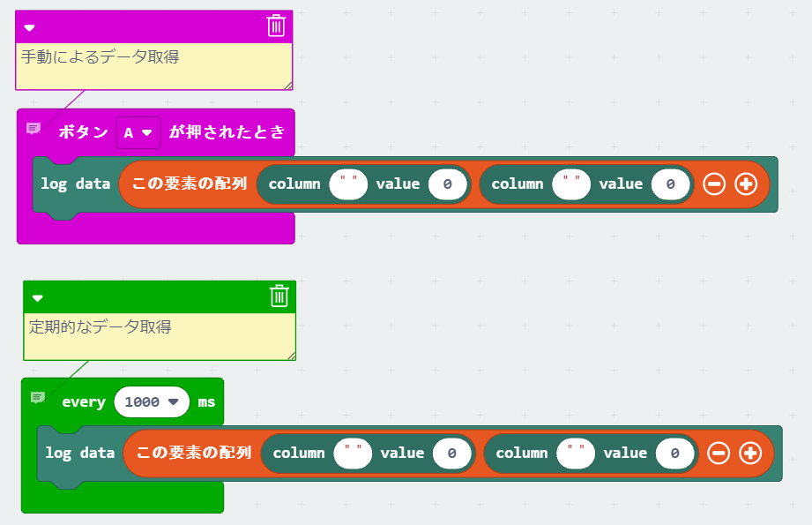Screen dimensions: 812x525
Task: Click the minus icon on the first log data block
Action: tap(714, 184)
